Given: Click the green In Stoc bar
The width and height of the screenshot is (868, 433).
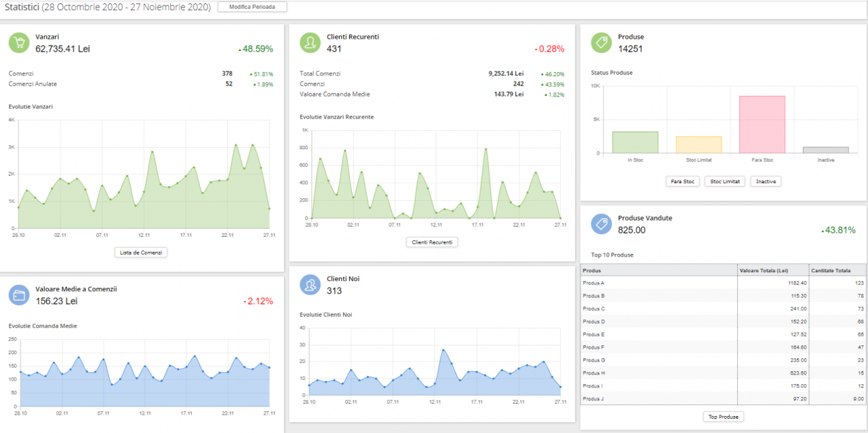Looking at the screenshot, I should point(635,143).
